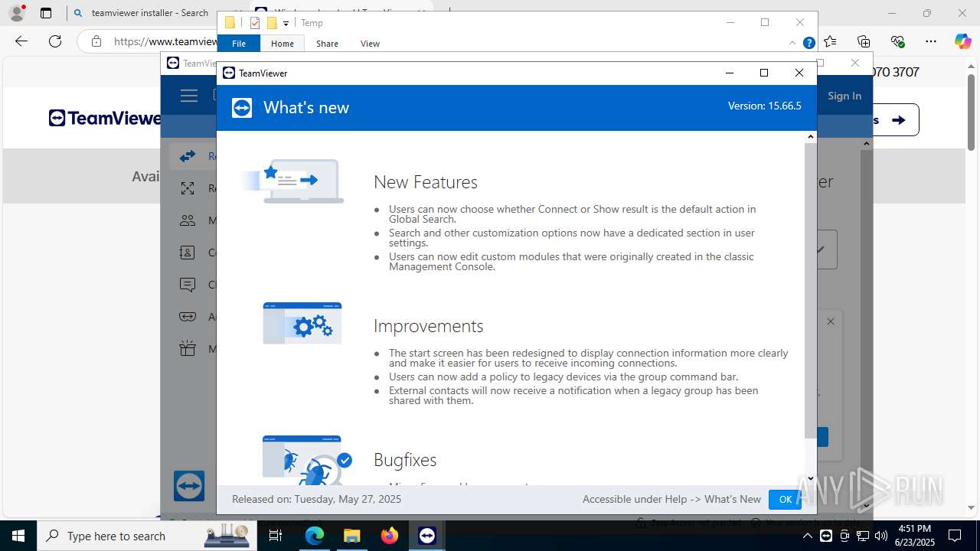Open Chat bubble icon in TeamViewer sidebar

coord(188,285)
